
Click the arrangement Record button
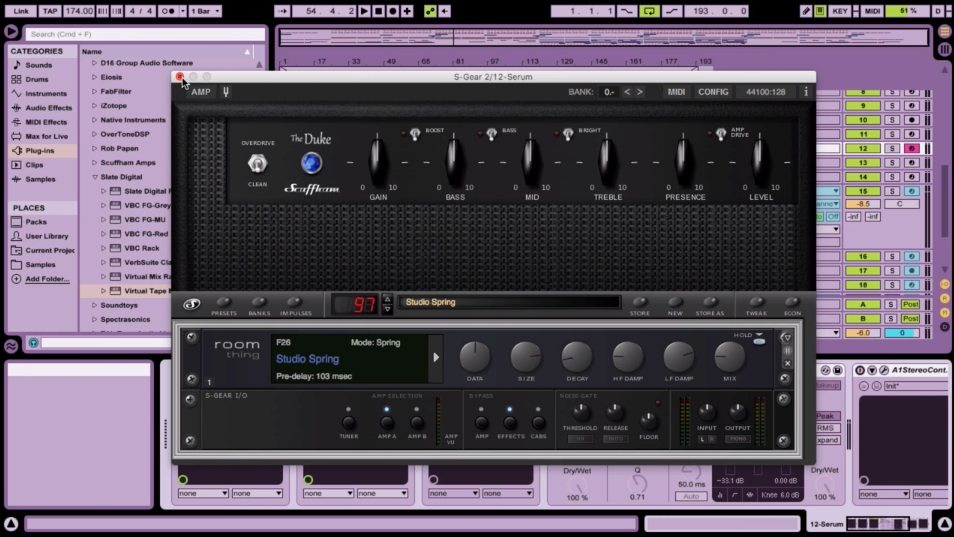(x=393, y=11)
